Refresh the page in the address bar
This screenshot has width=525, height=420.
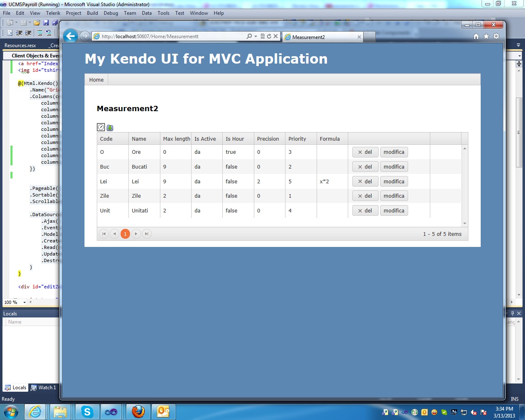[x=269, y=37]
